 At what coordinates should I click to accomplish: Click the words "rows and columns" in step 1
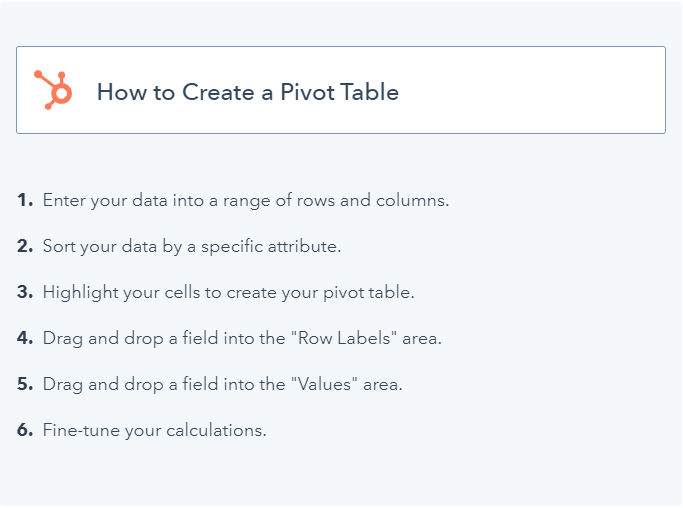pyautogui.click(x=372, y=200)
